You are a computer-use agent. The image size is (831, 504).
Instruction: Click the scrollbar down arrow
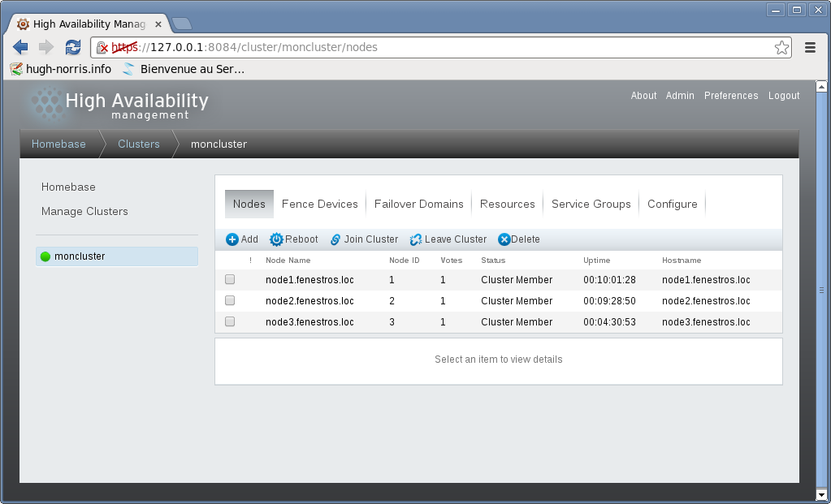coord(821,494)
